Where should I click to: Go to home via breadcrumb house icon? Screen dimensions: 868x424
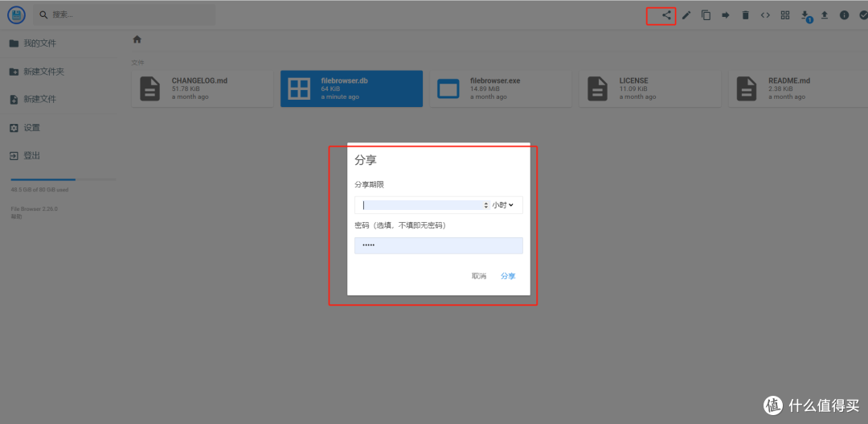(137, 39)
